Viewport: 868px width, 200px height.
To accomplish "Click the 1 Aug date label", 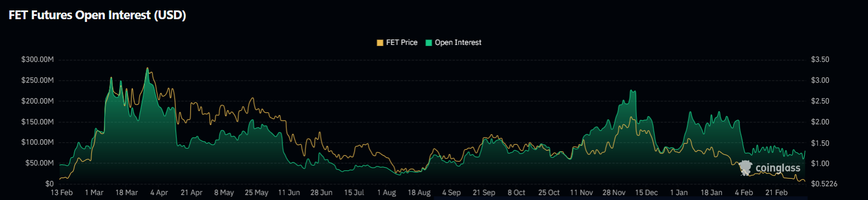I will pyautogui.click(x=386, y=192).
